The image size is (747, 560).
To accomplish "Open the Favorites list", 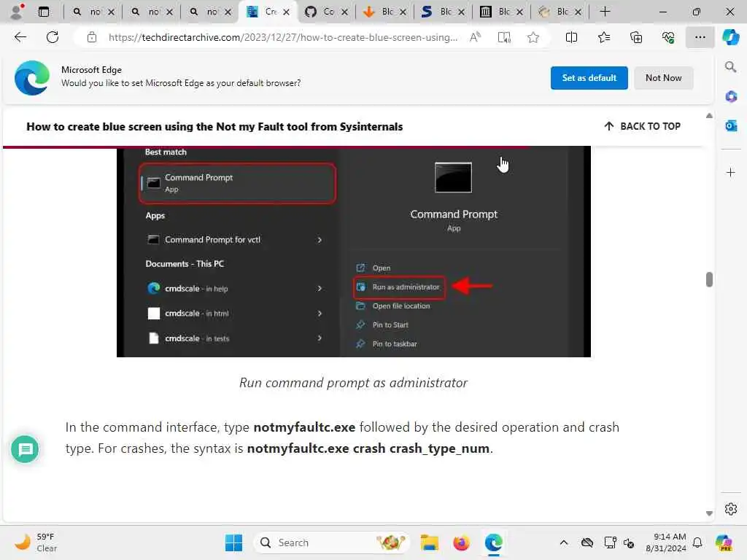I will click(603, 37).
